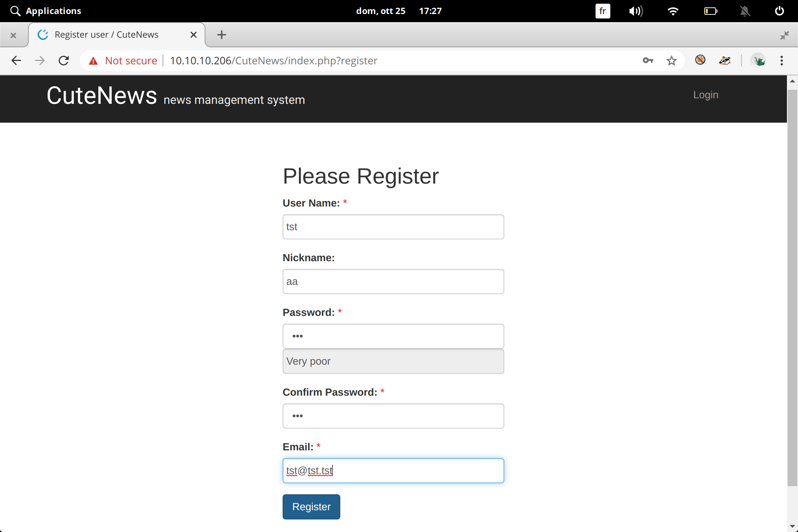Click the orange circle extension icon
This screenshot has height=532, width=798.
tap(700, 60)
